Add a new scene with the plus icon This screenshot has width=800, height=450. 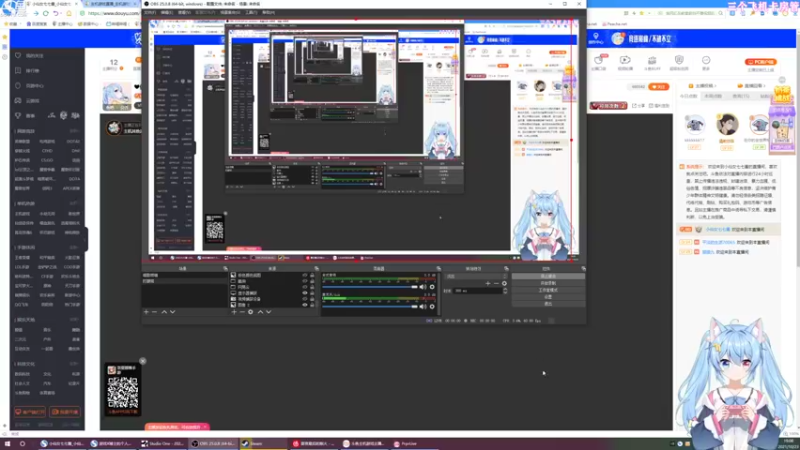pos(146,312)
